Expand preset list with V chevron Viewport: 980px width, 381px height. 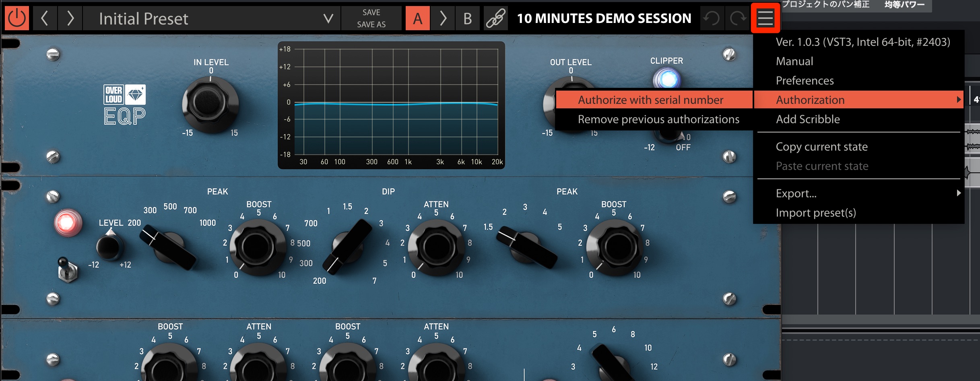(328, 19)
